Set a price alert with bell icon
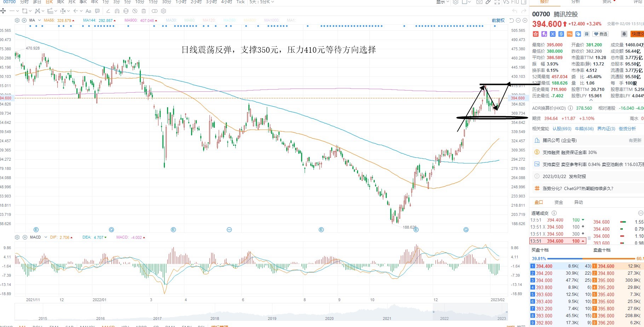The height and width of the screenshot is (327, 644). [624, 34]
